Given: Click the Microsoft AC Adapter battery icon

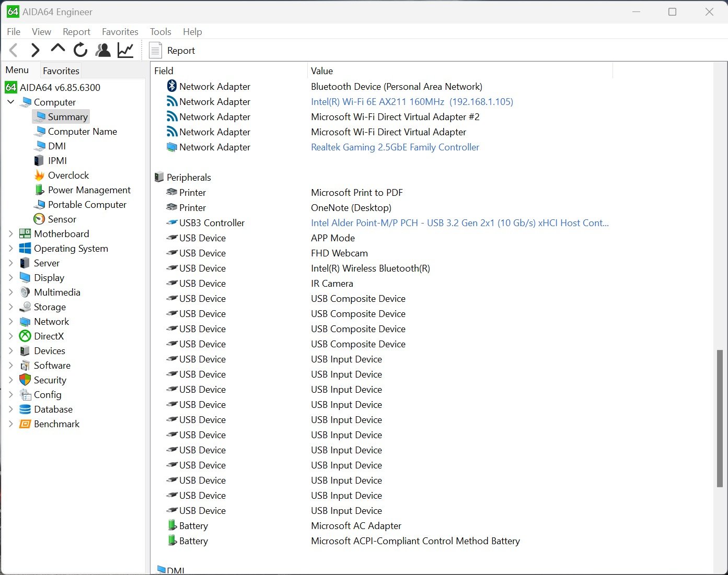Looking at the screenshot, I should tap(172, 525).
